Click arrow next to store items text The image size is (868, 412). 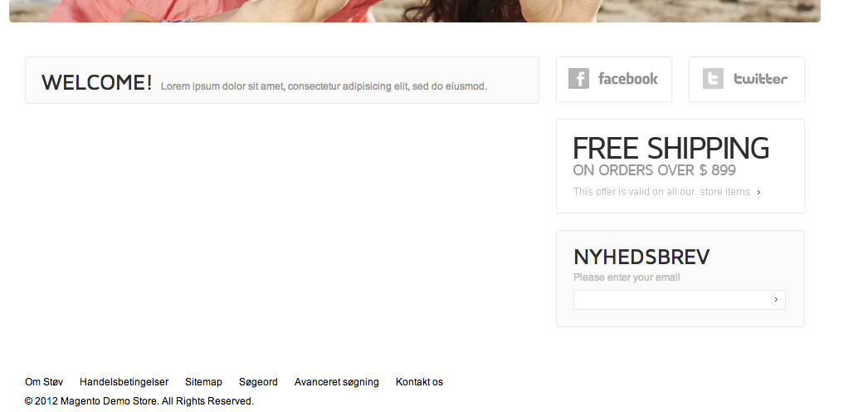pos(759,192)
